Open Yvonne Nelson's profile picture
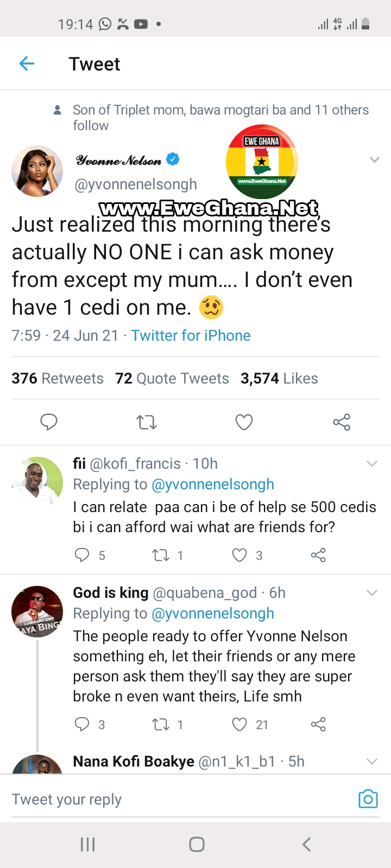 pyautogui.click(x=37, y=171)
